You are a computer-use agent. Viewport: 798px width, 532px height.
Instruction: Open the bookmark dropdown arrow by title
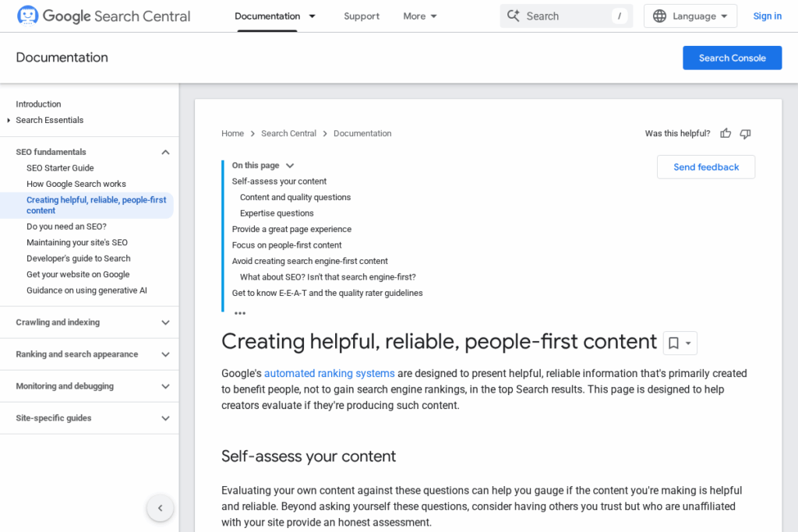(x=688, y=344)
